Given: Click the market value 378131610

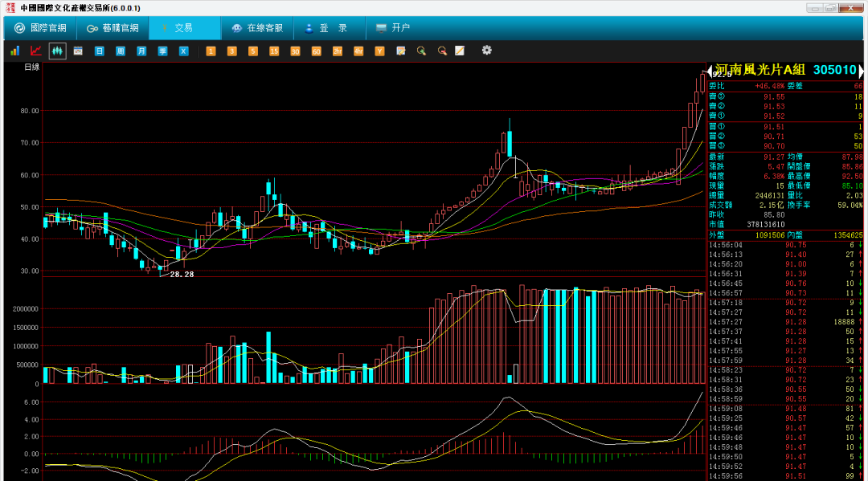Looking at the screenshot, I should tap(766, 225).
